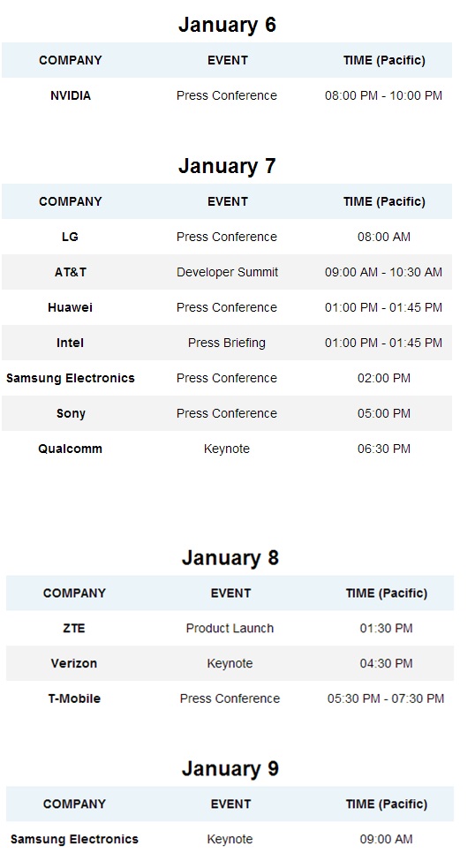Click the NVIDIA company name
This screenshot has width=475, height=868.
pyautogui.click(x=71, y=95)
